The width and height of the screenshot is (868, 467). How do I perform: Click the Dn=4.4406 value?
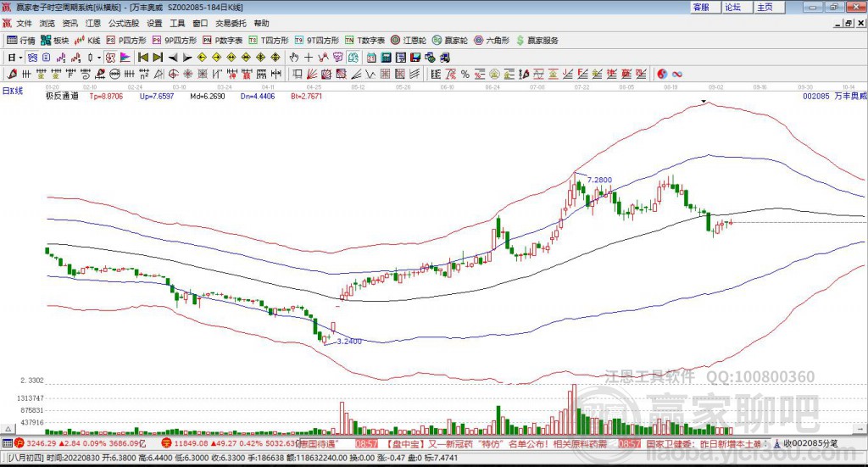258,96
